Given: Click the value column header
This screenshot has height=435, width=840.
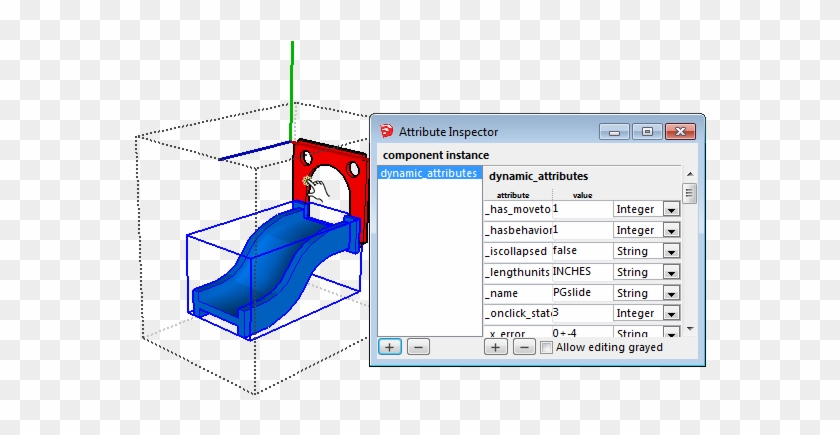Looking at the screenshot, I should (582, 195).
